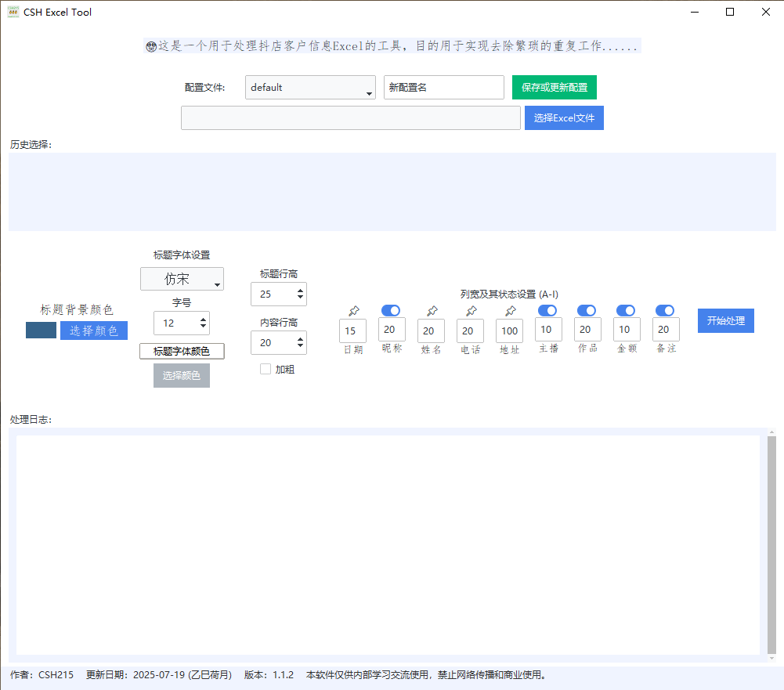Pin the 电话 column setting
Screen dimensions: 784x690
click(x=470, y=310)
